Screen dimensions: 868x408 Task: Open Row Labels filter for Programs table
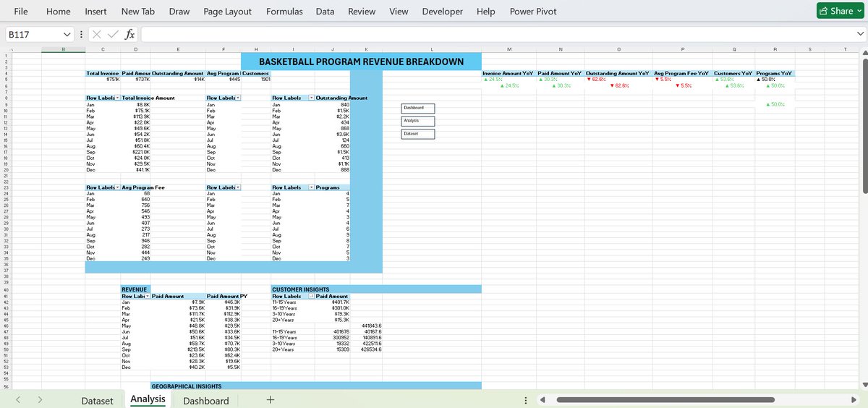click(312, 187)
